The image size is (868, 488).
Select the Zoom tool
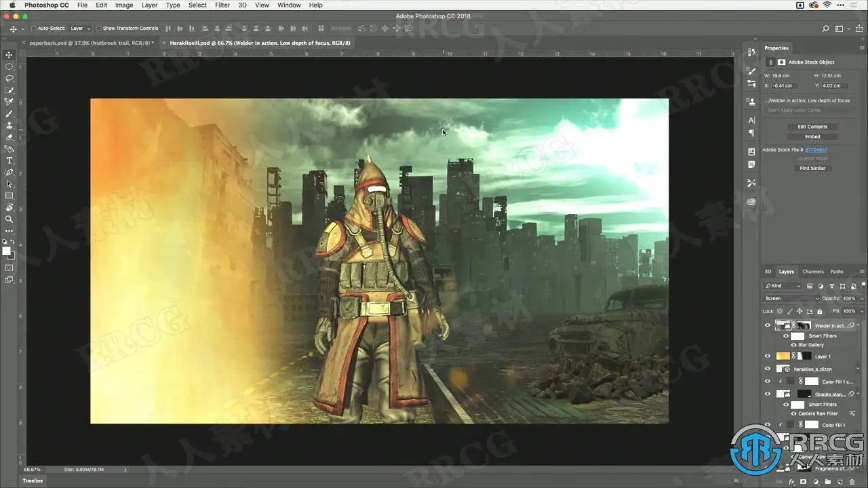click(9, 220)
